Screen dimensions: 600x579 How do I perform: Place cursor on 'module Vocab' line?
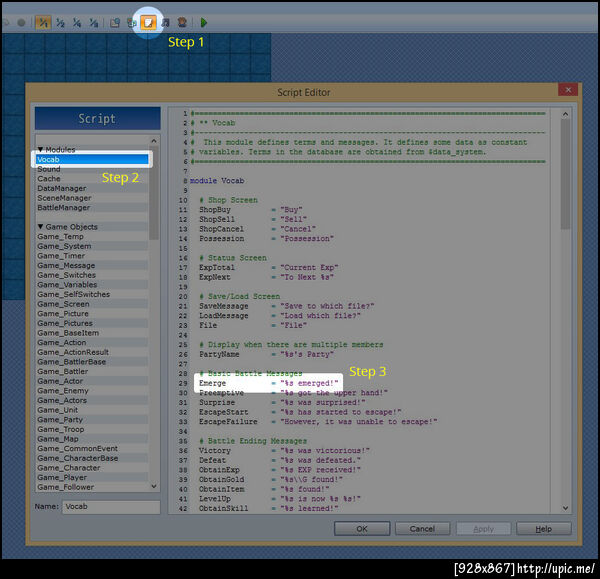click(x=217, y=181)
